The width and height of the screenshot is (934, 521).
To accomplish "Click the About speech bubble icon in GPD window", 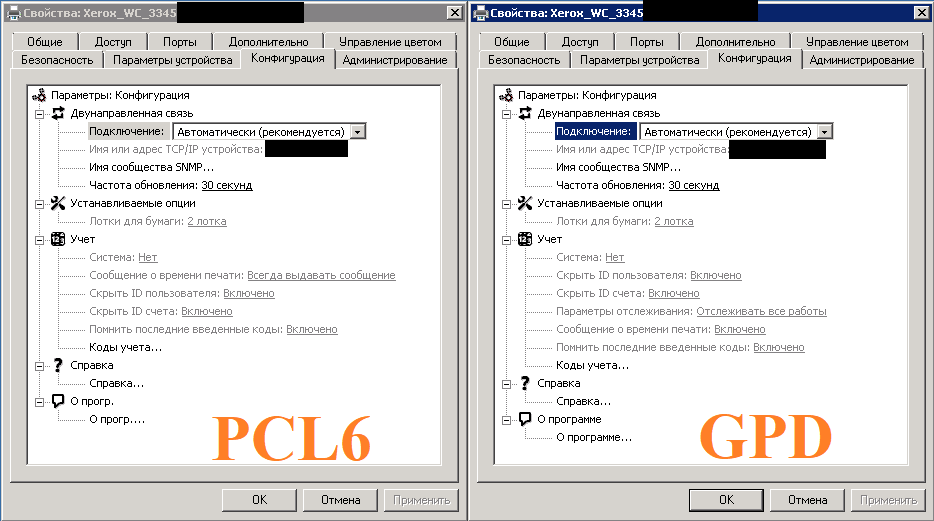I will (525, 419).
